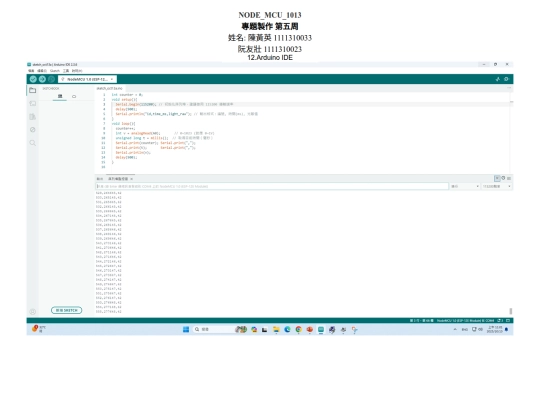Image resolution: width=540 pixels, height=405 pixels.
Task: Open the Help menu in menu bar
Action: tap(77, 71)
